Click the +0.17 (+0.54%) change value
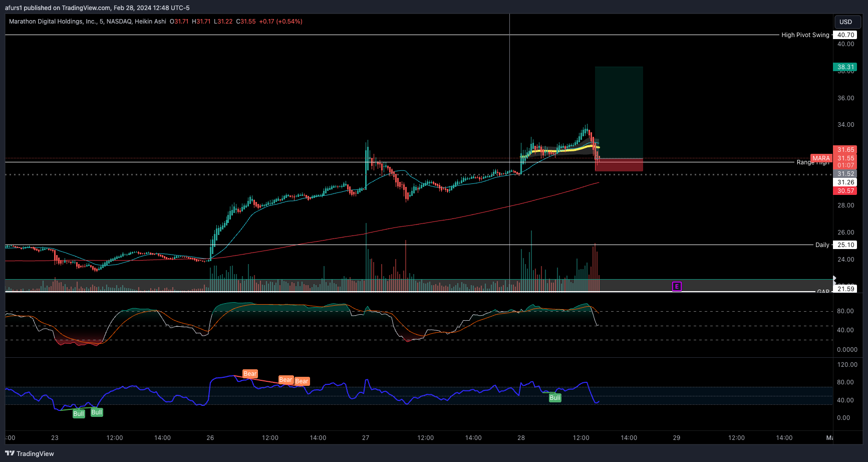The width and height of the screenshot is (868, 462). 280,22
